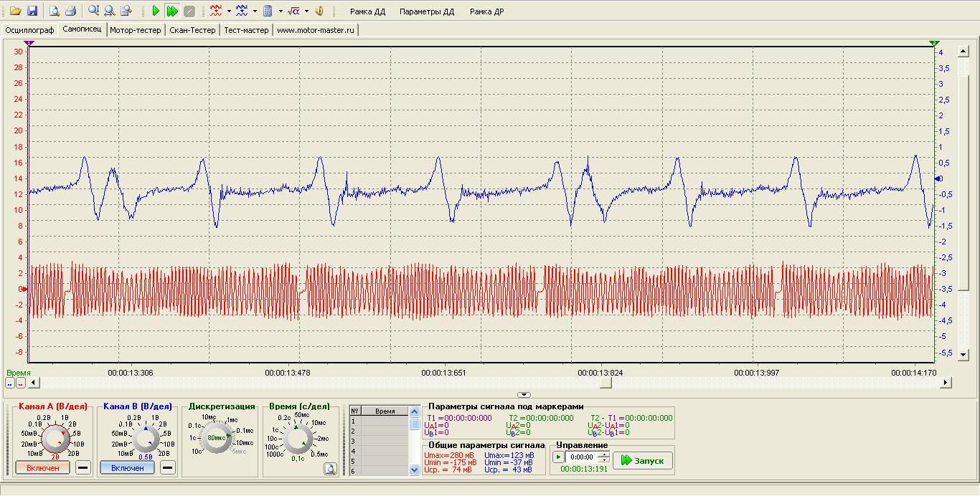The image size is (980, 496).
Task: Open the Мотор-тестер tab
Action: [x=136, y=30]
